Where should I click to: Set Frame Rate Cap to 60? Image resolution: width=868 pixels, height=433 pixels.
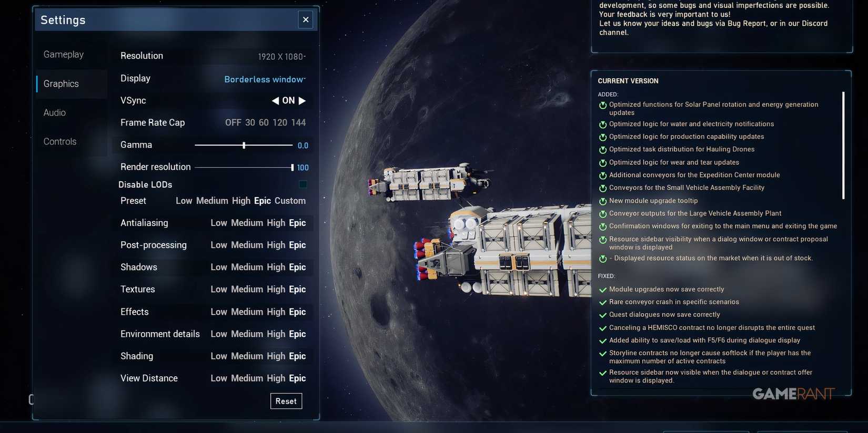[264, 122]
